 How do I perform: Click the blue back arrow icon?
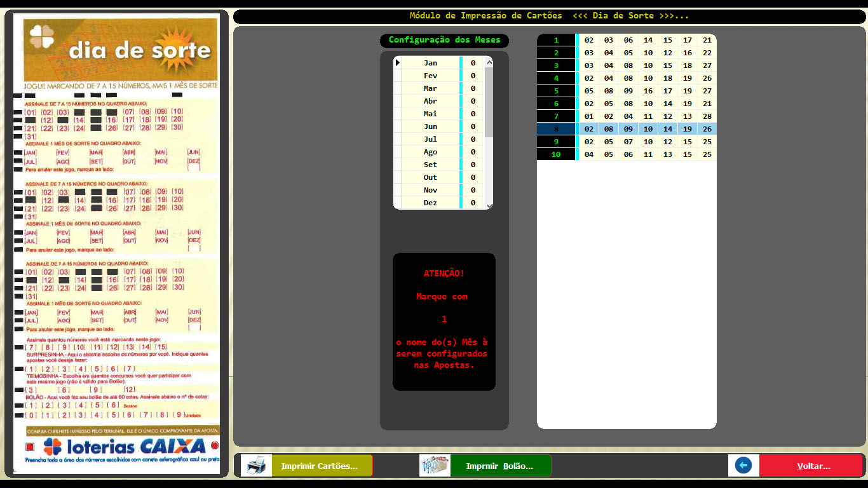pos(743,466)
